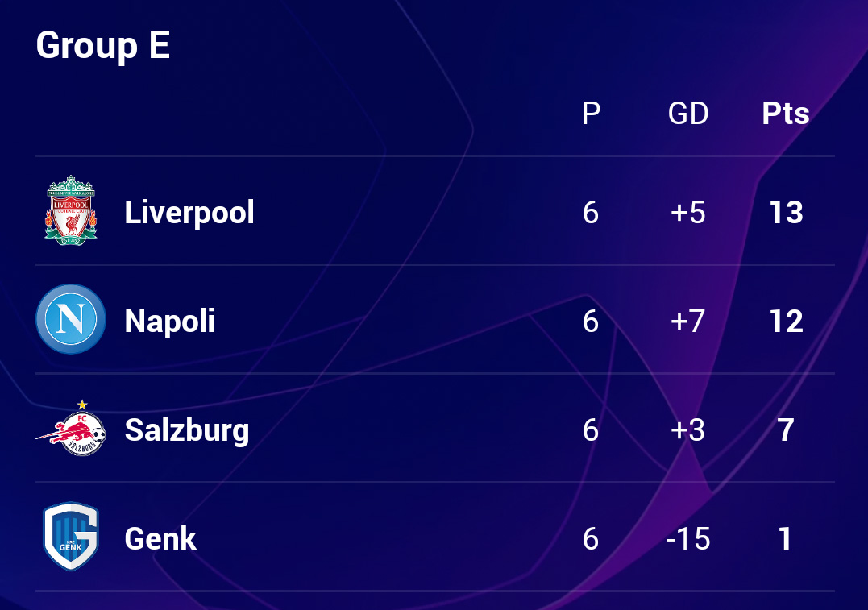Screen dimensions: 868x610
Task: Click Genk's -15 goal difference
Action: (688, 538)
